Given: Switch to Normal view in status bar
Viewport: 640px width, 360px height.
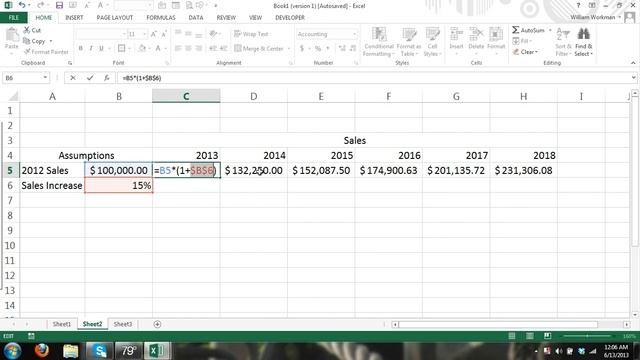Looking at the screenshot, I should click(512, 336).
